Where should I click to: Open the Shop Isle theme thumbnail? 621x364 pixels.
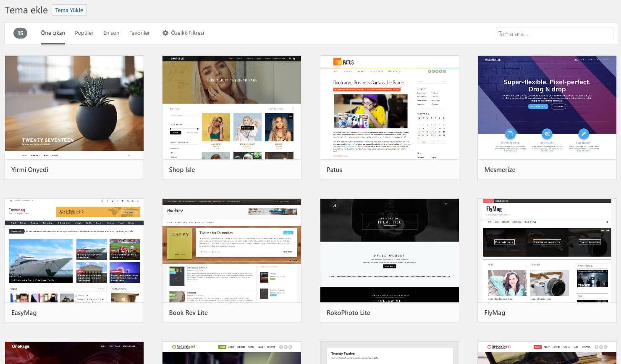point(232,107)
